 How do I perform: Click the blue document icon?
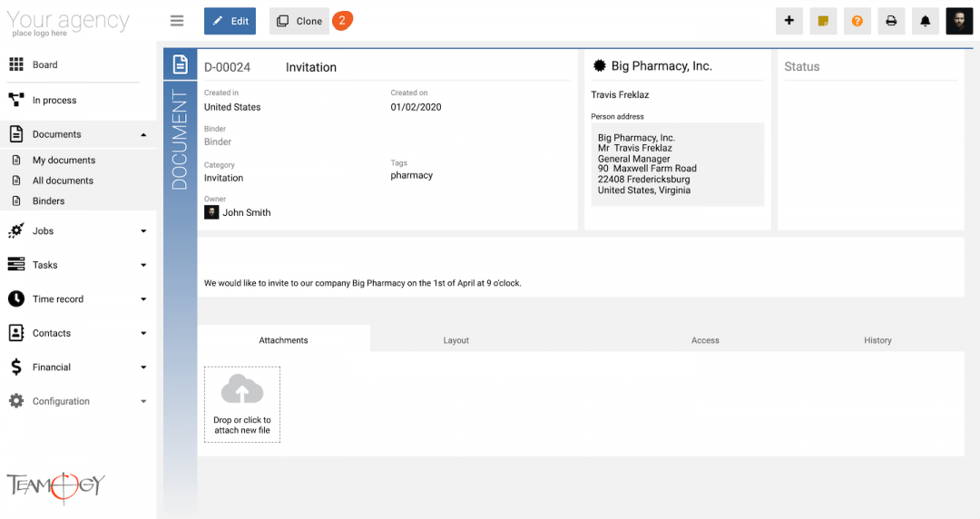pyautogui.click(x=180, y=64)
